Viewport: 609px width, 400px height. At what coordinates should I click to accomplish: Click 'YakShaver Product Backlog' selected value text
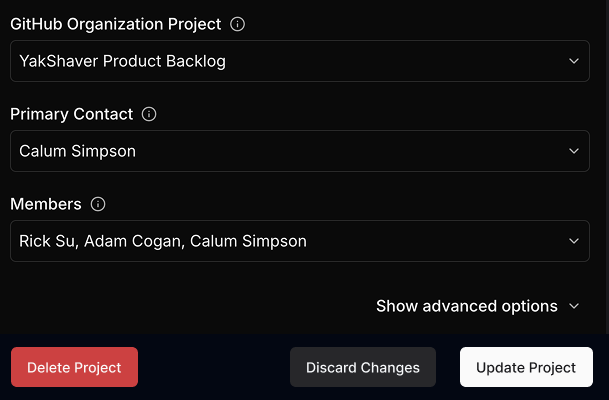click(122, 61)
